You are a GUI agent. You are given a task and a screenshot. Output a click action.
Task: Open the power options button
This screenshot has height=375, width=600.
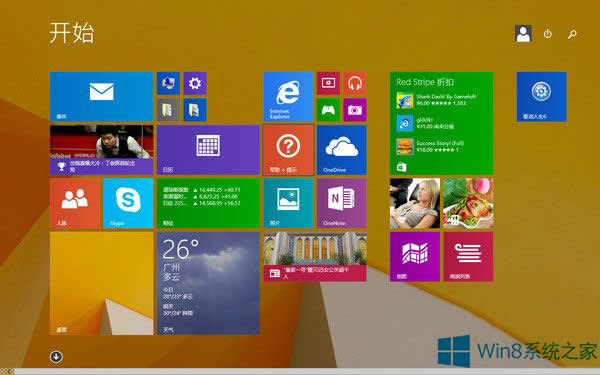point(548,34)
